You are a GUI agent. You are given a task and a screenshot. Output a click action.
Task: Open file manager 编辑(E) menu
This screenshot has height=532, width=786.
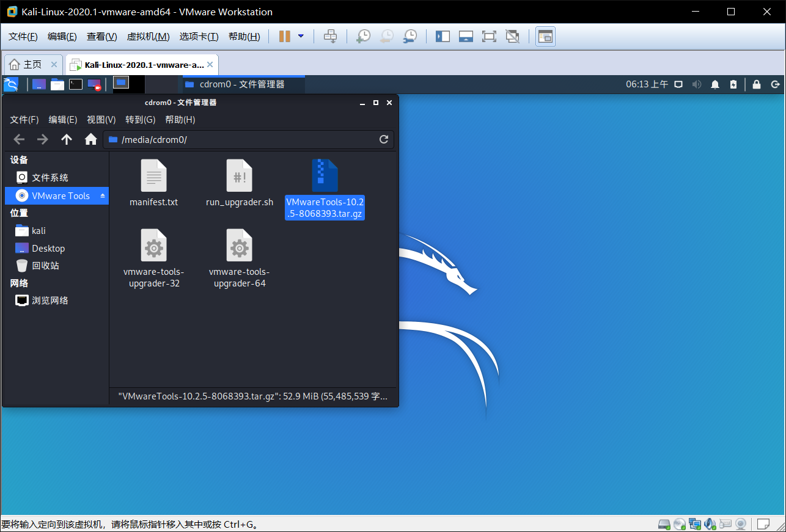pos(63,120)
